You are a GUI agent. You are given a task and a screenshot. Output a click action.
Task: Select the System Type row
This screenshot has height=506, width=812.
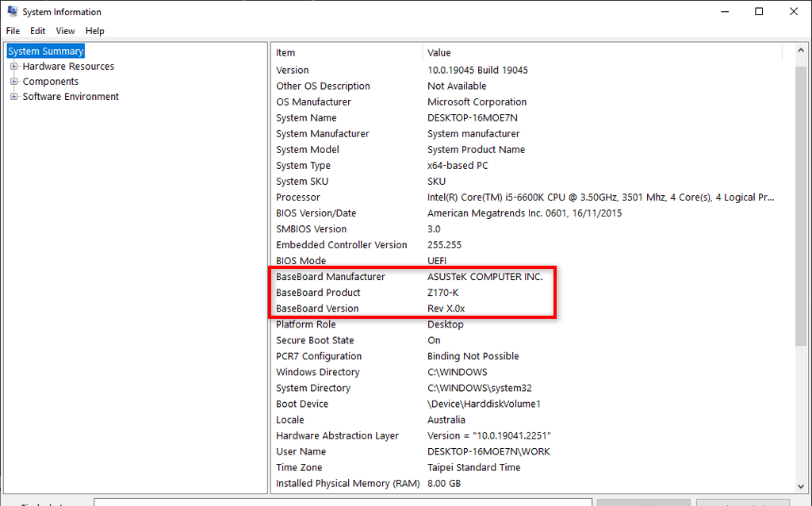pyautogui.click(x=527, y=166)
